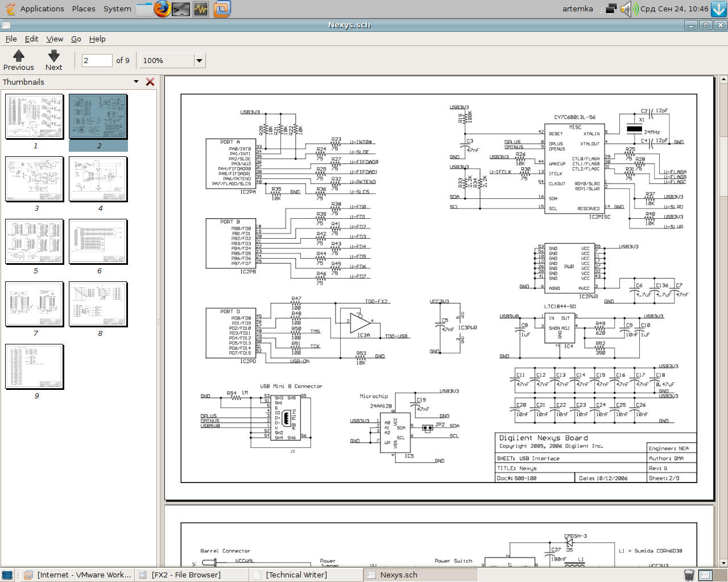728x582 pixels.
Task: Click the 'PORT A' block label
Action: pos(230,142)
